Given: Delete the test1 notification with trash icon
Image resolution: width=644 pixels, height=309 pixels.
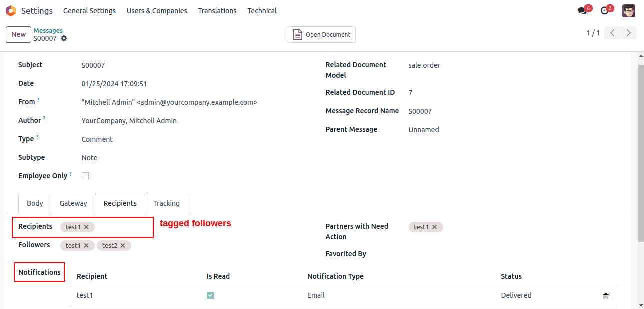Looking at the screenshot, I should pos(606,296).
